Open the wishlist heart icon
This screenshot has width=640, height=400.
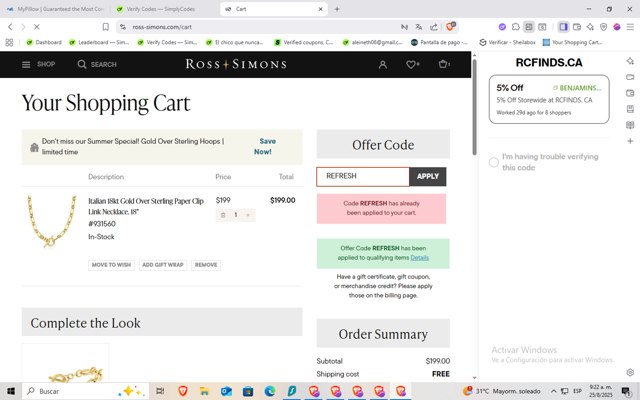coord(412,64)
